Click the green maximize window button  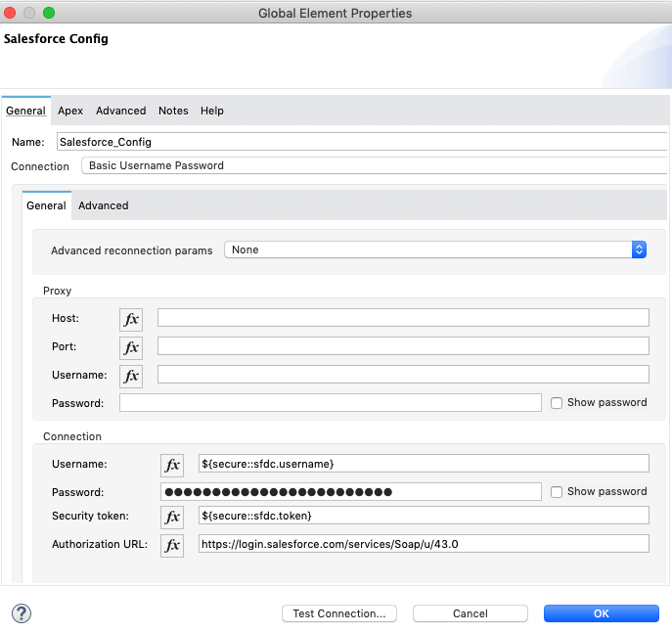[49, 13]
